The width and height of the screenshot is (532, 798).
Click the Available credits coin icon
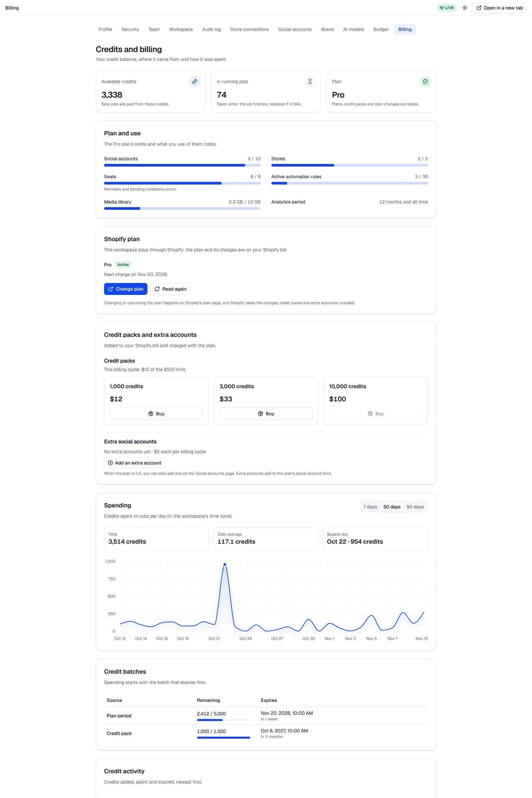(195, 81)
